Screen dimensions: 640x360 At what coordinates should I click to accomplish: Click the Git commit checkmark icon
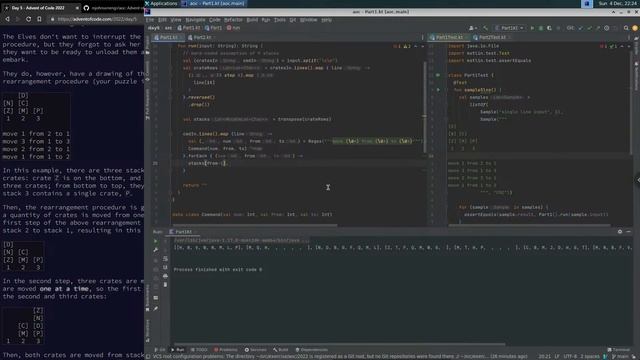pyautogui.click(x=589, y=28)
